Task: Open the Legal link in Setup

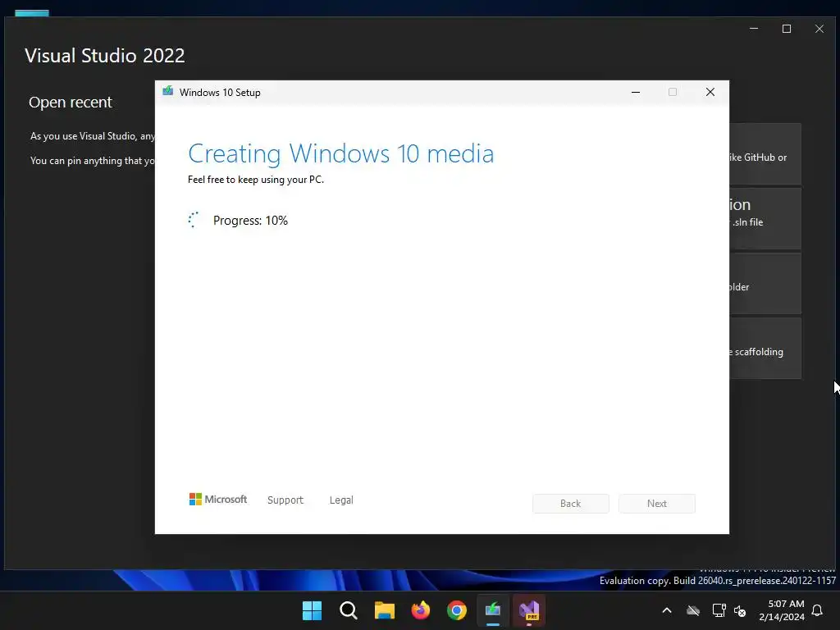Action: [x=341, y=500]
